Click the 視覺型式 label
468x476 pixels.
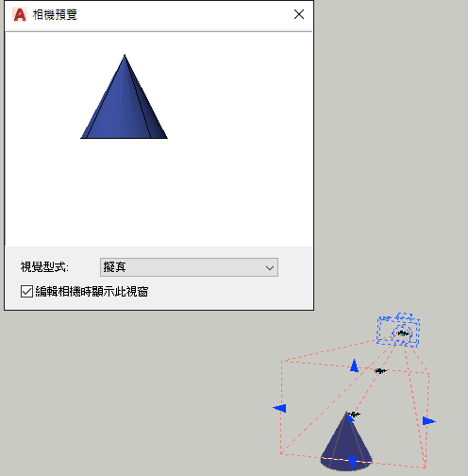pyautogui.click(x=44, y=267)
